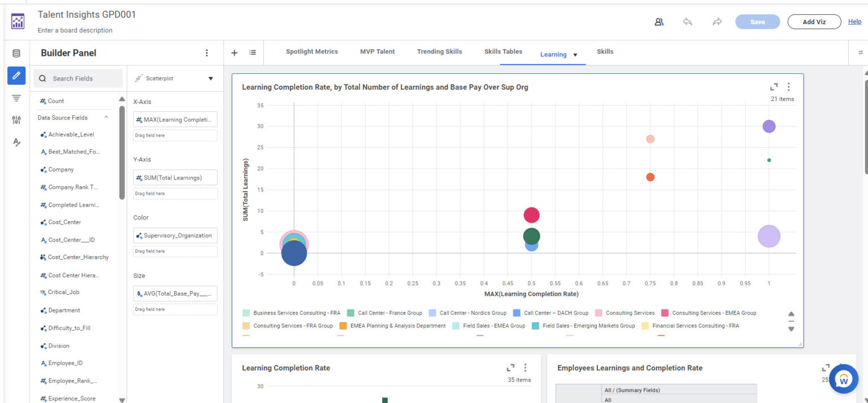
Task: Open the scatterplot's three-dot options menu
Action: coord(789,87)
